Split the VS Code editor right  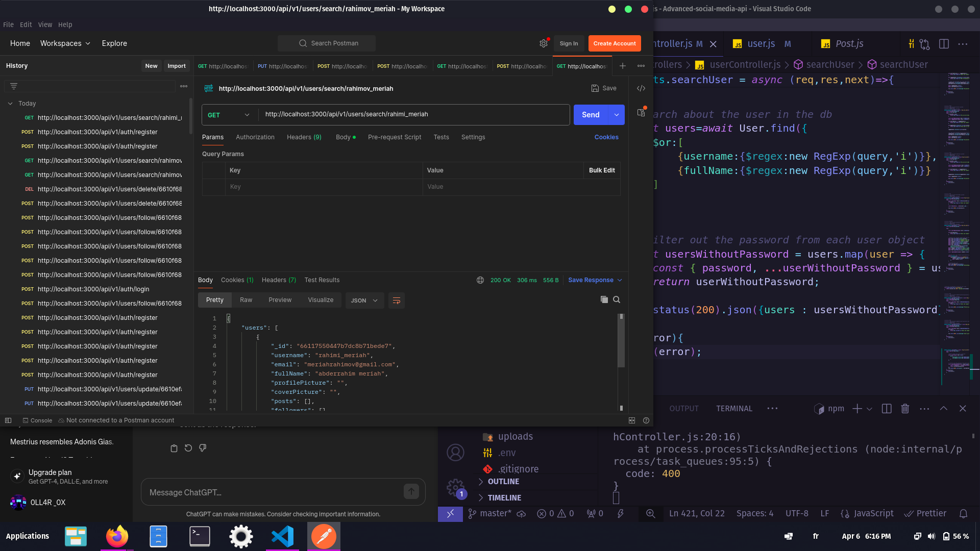click(x=944, y=44)
